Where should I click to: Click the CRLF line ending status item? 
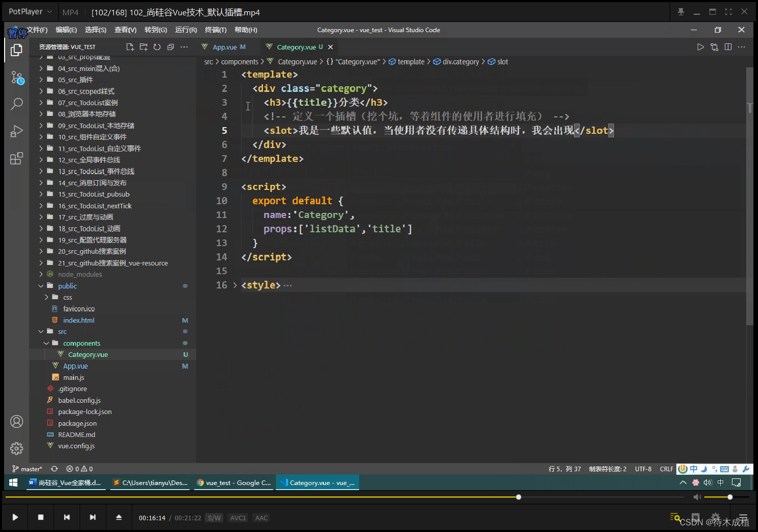[x=667, y=469]
